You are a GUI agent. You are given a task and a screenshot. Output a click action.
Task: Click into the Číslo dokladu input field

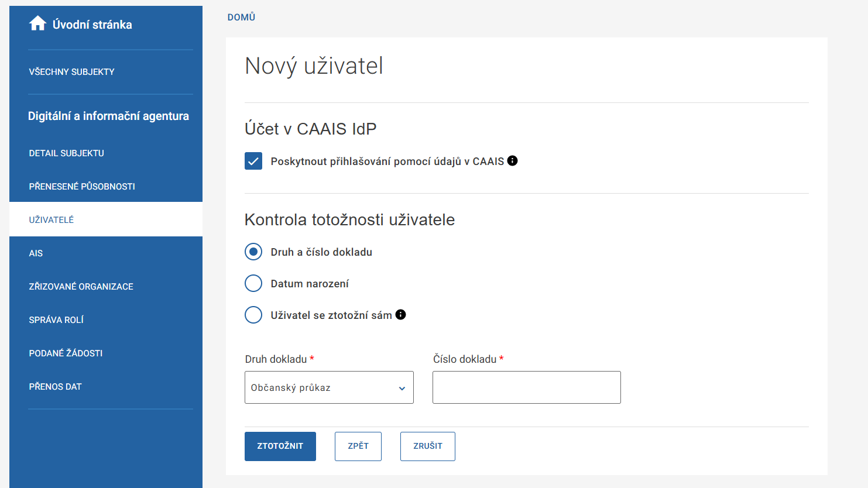[x=526, y=387]
